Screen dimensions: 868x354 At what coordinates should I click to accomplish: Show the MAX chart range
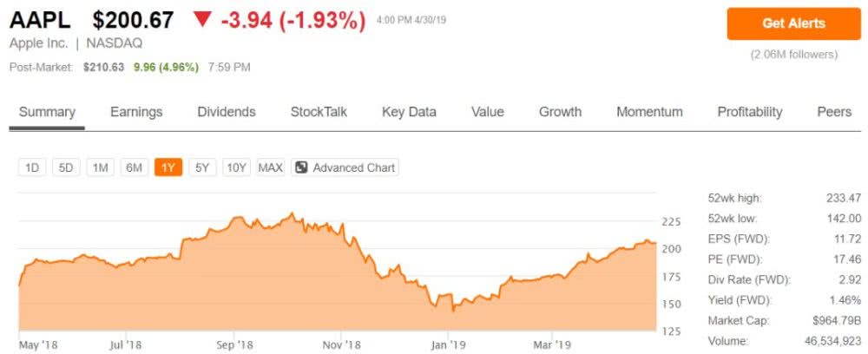(271, 167)
